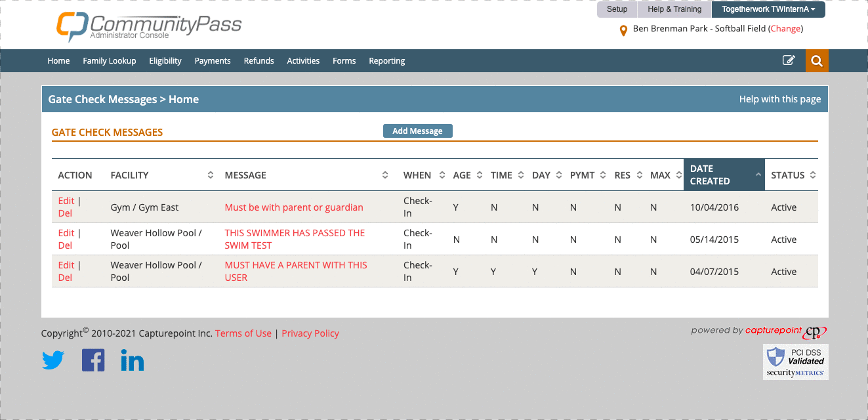The width and height of the screenshot is (868, 420).
Task: Click the Add Message button
Action: 417,131
